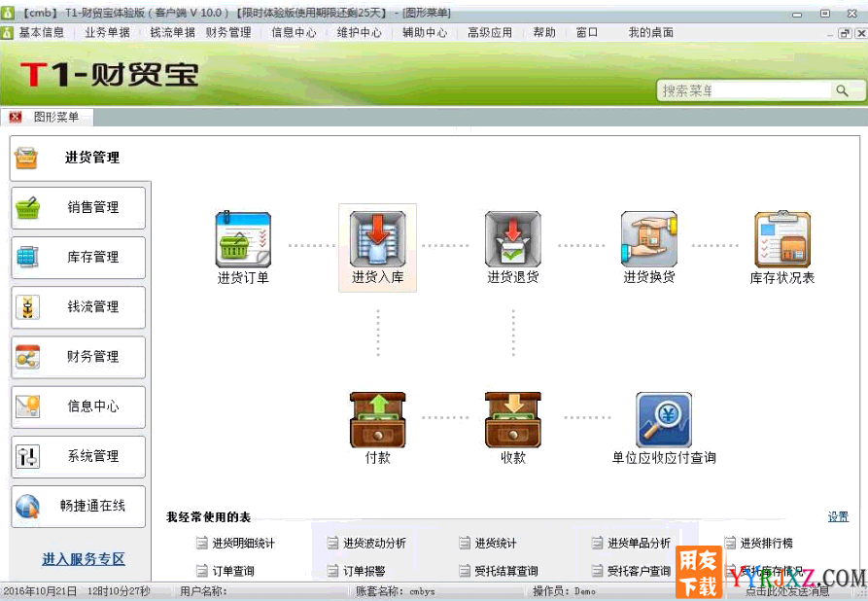Open the 系统管理 sidebar module
Image resolution: width=868 pixels, height=601 pixels.
pyautogui.click(x=77, y=456)
